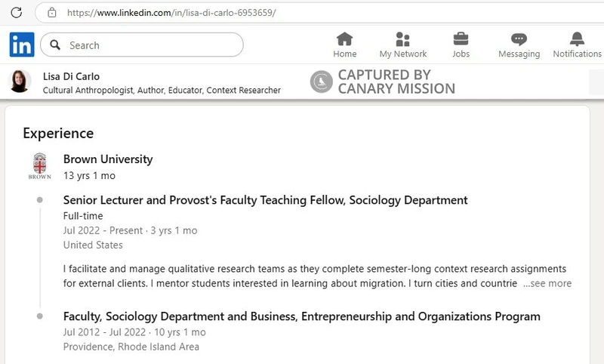Image resolution: width=604 pixels, height=364 pixels.
Task: Open Messaging speech bubble icon
Action: [519, 39]
